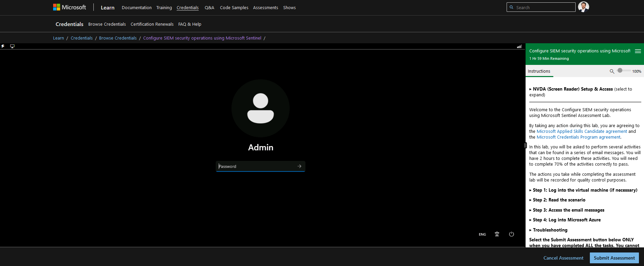644x266 pixels.
Task: Open Code Samples
Action: (x=234, y=7)
